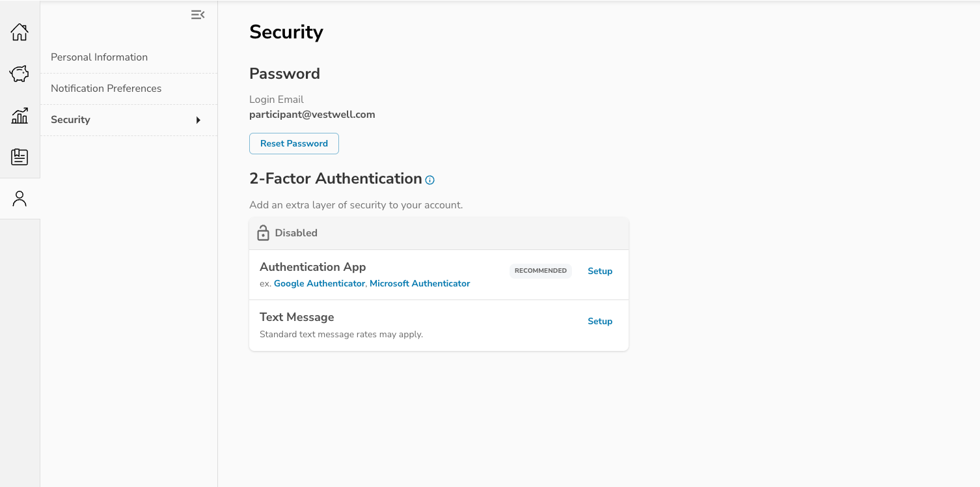The image size is (980, 487).
Task: Go to the Home dashboard icon
Action: 20,32
